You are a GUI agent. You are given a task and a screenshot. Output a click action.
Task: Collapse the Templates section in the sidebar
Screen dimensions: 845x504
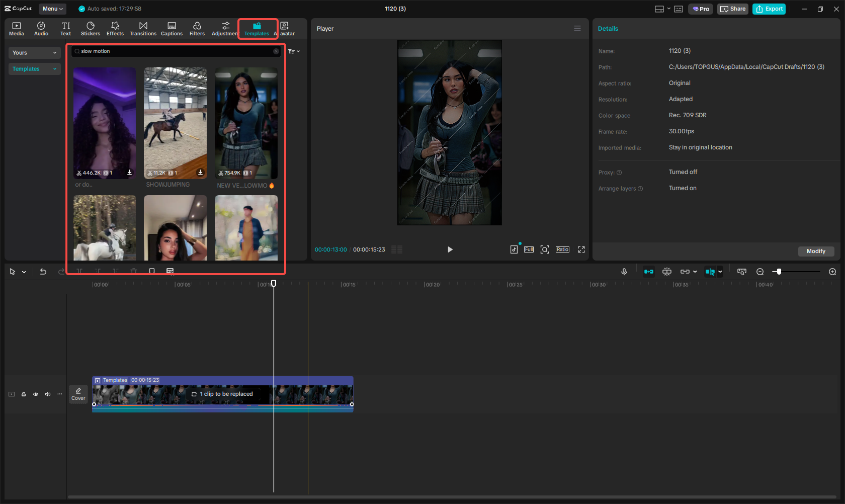pos(54,69)
